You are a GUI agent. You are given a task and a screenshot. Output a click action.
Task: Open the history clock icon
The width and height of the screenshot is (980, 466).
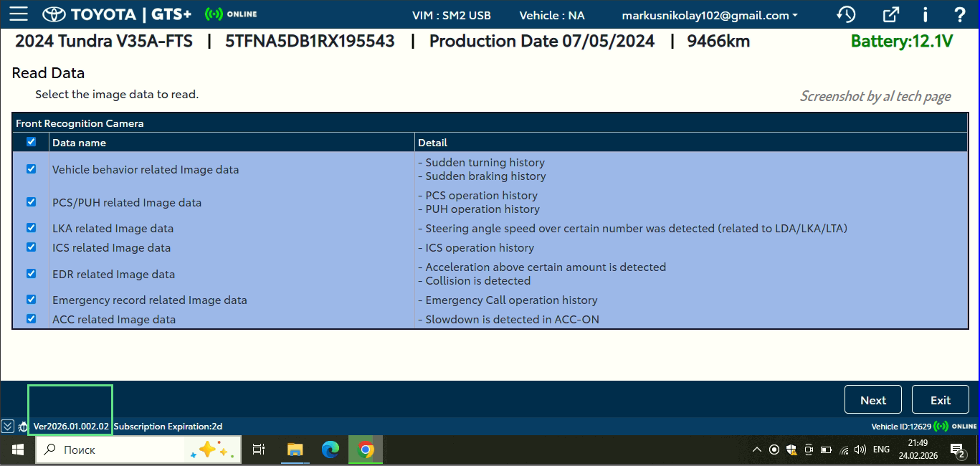846,14
